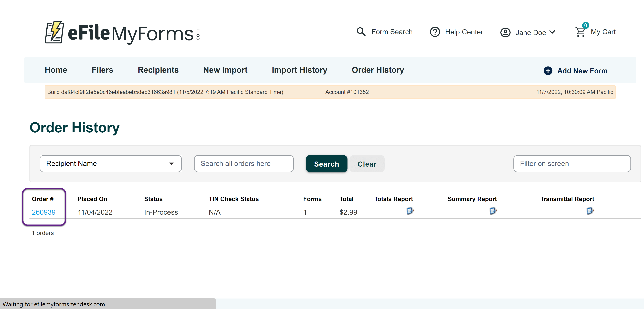Viewport: 644px width, 309px height.
Task: Open the Transmittal Report icon for order 260939
Action: coord(590,211)
